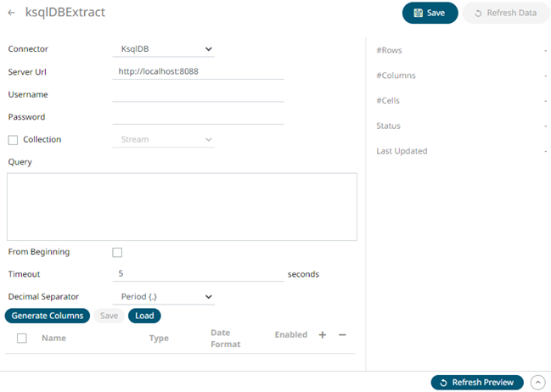Click the Generate Columns button
Screen dimensions: 551x392
[48, 316]
